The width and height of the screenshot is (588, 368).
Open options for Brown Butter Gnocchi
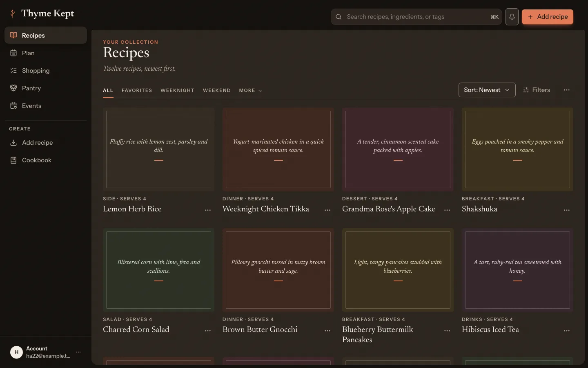click(327, 330)
